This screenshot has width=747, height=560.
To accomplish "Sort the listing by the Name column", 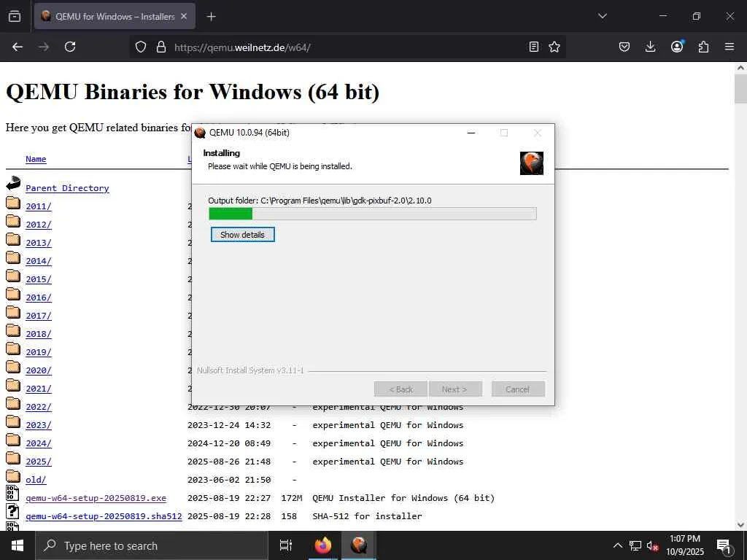I will (36, 159).
